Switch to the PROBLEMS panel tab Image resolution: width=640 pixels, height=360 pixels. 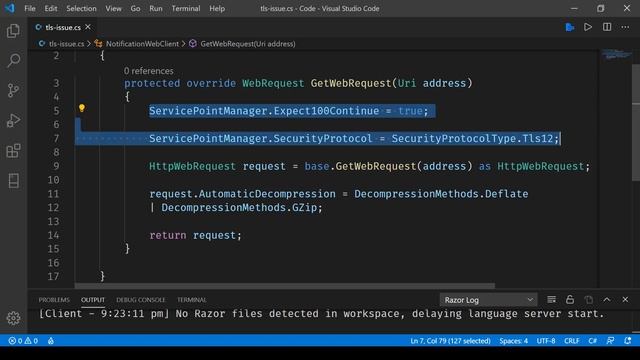click(x=54, y=300)
